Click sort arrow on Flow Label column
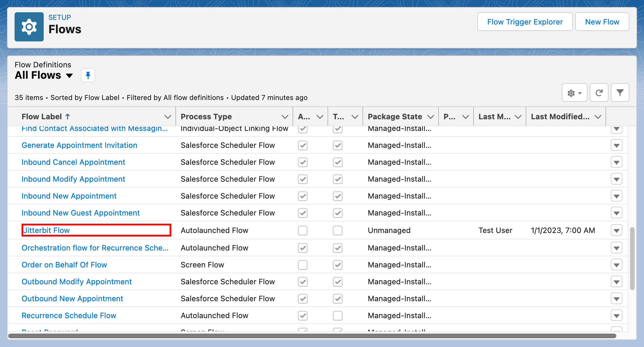The height and width of the screenshot is (347, 644). (68, 117)
